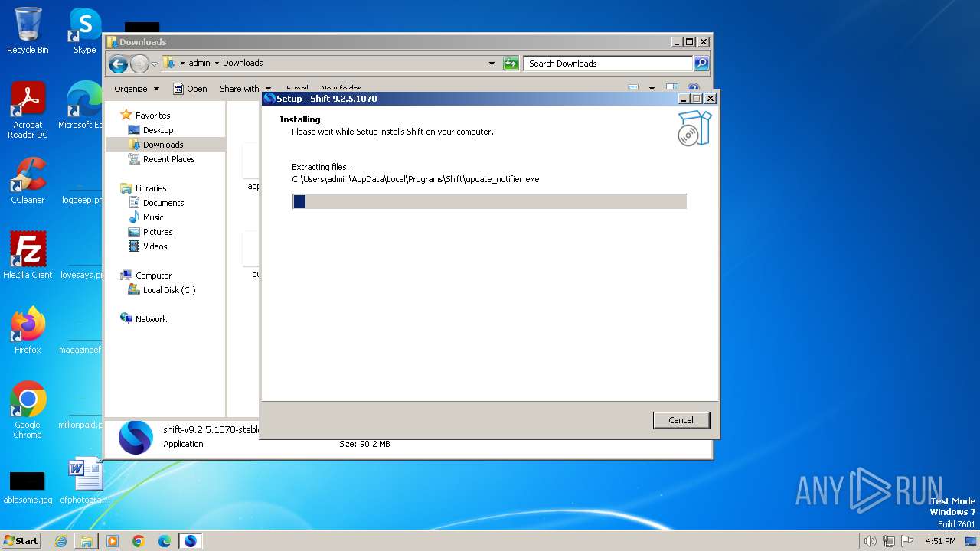Click the Acrobat Reader DC icon

(28, 109)
